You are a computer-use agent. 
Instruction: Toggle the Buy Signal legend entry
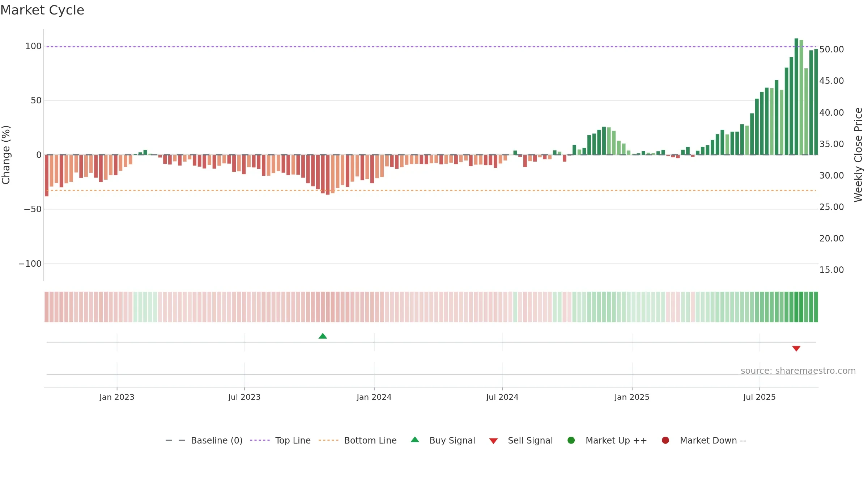[443, 440]
